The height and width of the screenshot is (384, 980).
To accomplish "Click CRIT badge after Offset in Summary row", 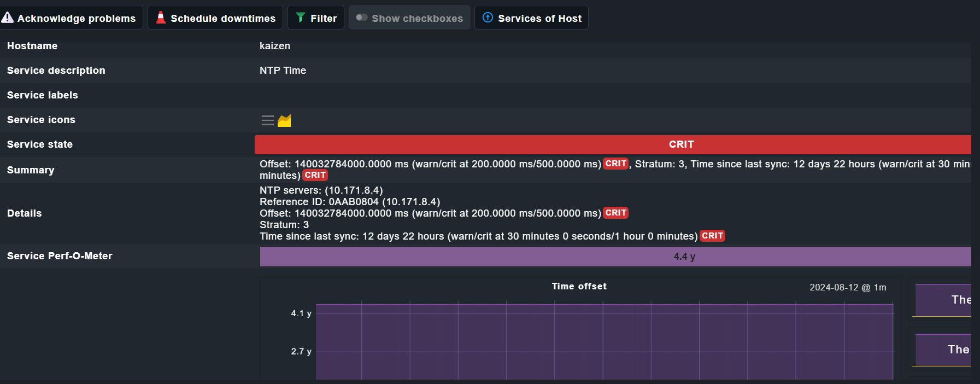I will tap(615, 164).
